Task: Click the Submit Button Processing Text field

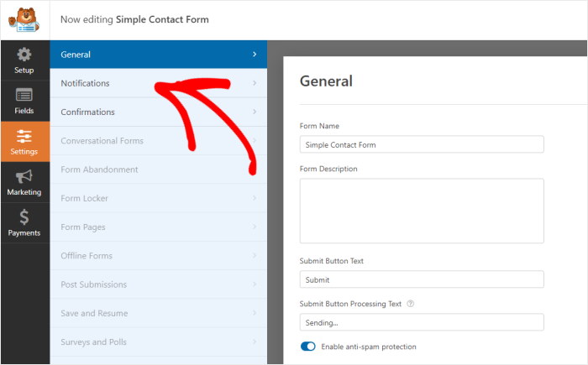Action: [422, 322]
